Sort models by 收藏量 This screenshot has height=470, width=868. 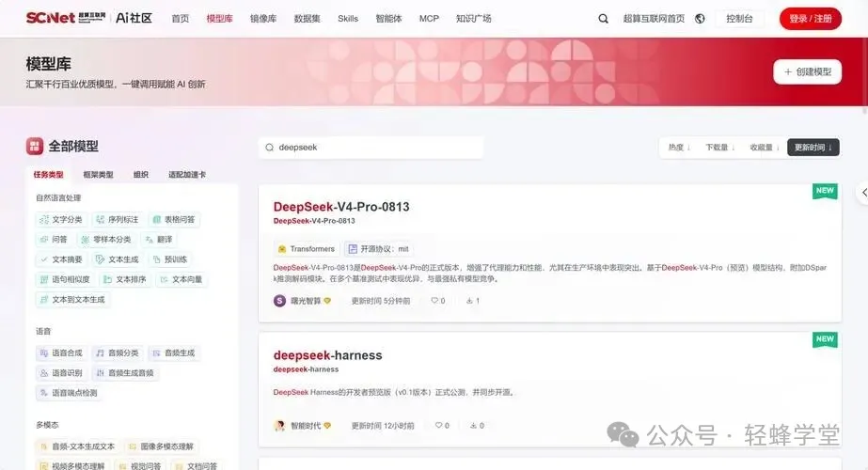[764, 148]
